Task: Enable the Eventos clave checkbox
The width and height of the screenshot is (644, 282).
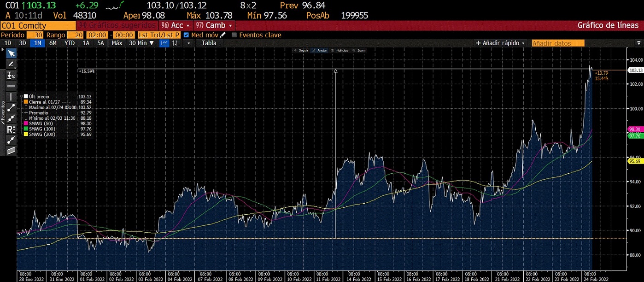Action: (x=234, y=35)
